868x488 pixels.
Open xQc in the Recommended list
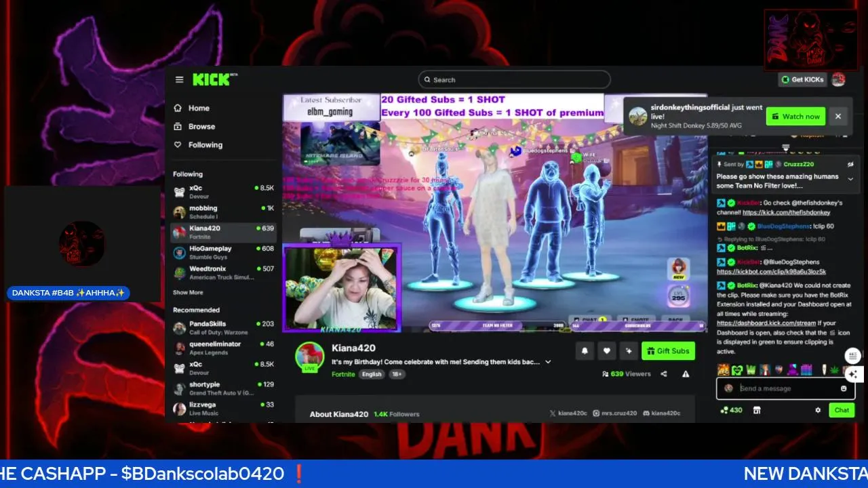pyautogui.click(x=223, y=368)
